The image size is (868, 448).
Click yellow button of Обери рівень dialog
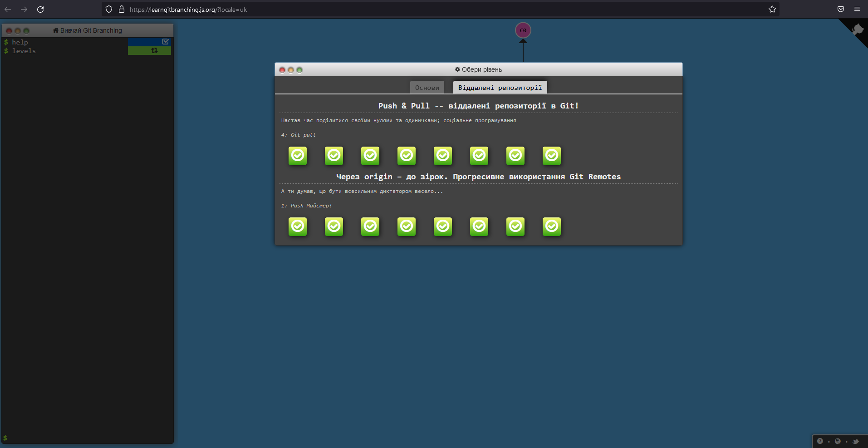291,70
